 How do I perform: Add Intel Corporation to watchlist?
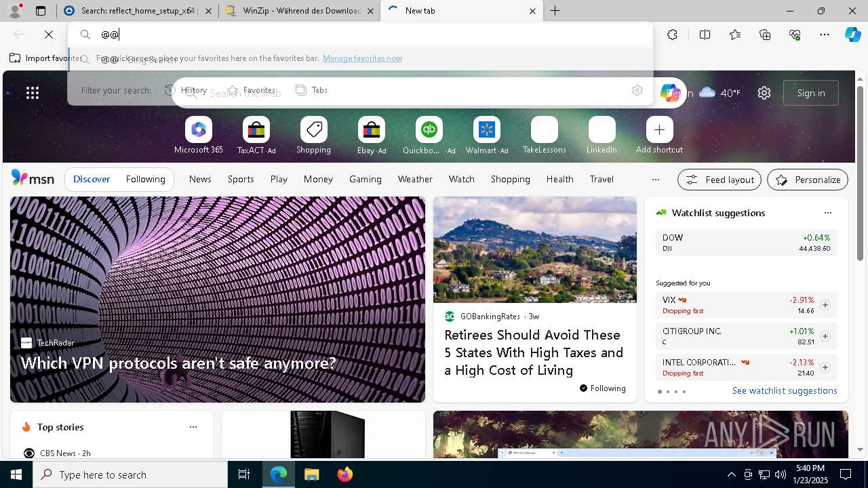pyautogui.click(x=825, y=367)
